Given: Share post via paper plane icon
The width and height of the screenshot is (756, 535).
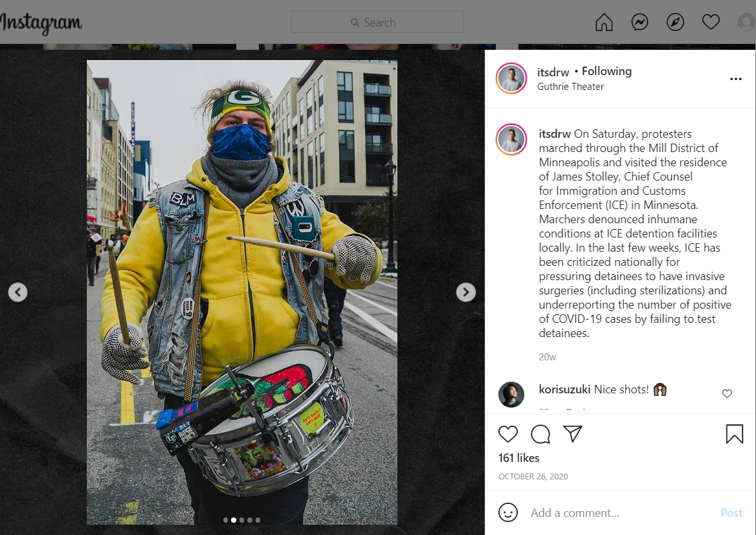Looking at the screenshot, I should tap(573, 434).
